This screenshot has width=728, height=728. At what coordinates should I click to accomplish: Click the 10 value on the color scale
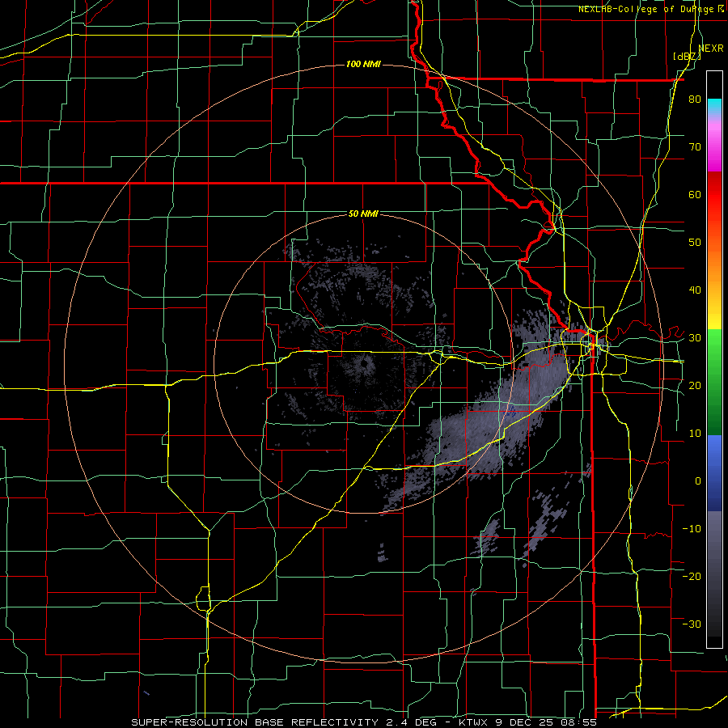695,434
